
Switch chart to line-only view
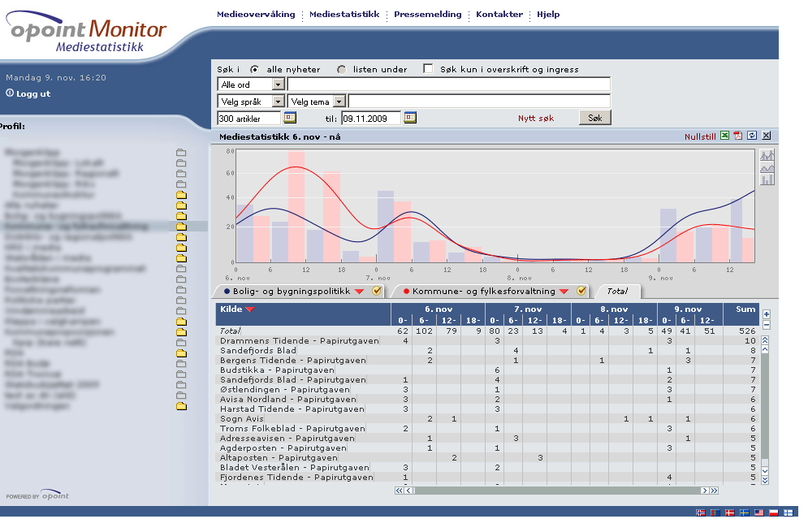coord(767,167)
